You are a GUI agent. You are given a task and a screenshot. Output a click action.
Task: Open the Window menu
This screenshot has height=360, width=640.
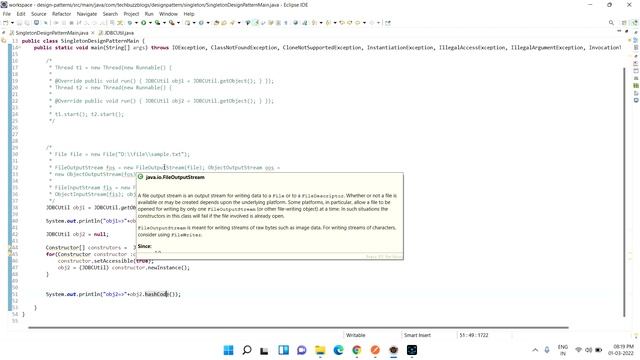click(168, 14)
